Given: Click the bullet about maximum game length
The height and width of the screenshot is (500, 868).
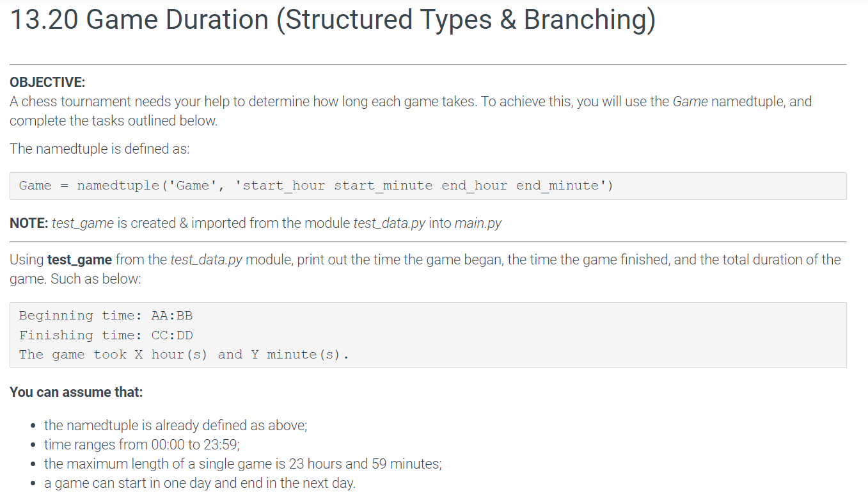Looking at the screenshot, I should coord(242,464).
